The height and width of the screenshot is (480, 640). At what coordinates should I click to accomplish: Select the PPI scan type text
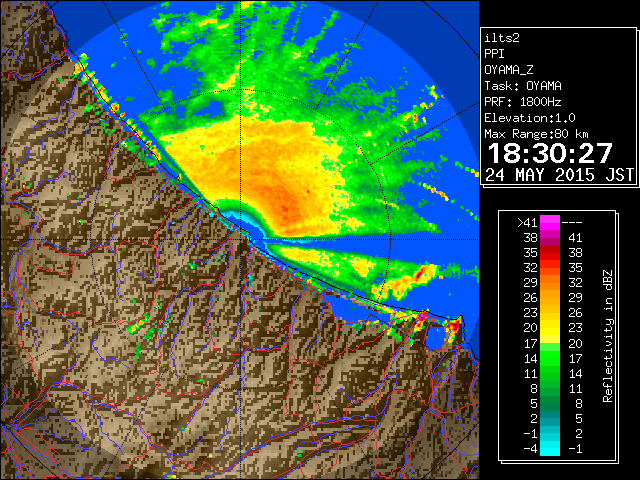(x=494, y=54)
